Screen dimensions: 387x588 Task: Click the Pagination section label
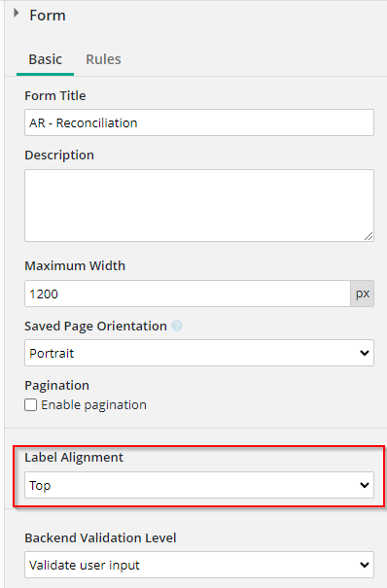point(57,385)
